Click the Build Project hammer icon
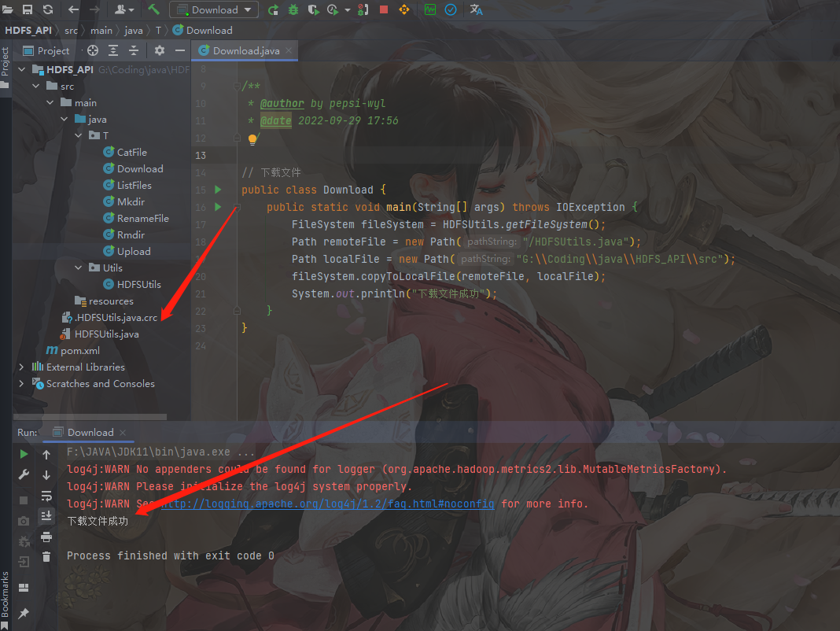The image size is (840, 631). (x=153, y=9)
